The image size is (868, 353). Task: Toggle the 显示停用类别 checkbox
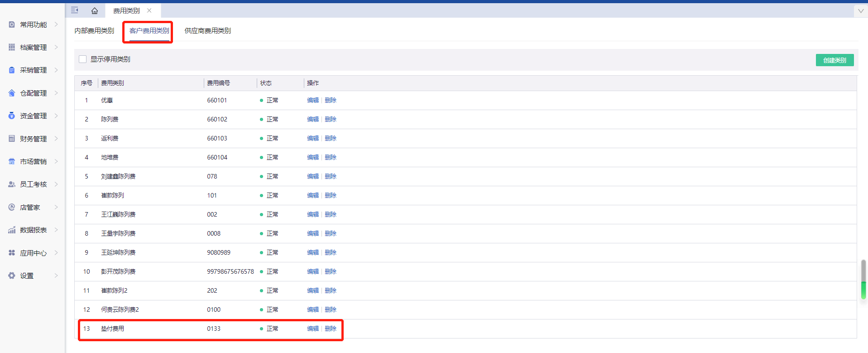tap(82, 59)
